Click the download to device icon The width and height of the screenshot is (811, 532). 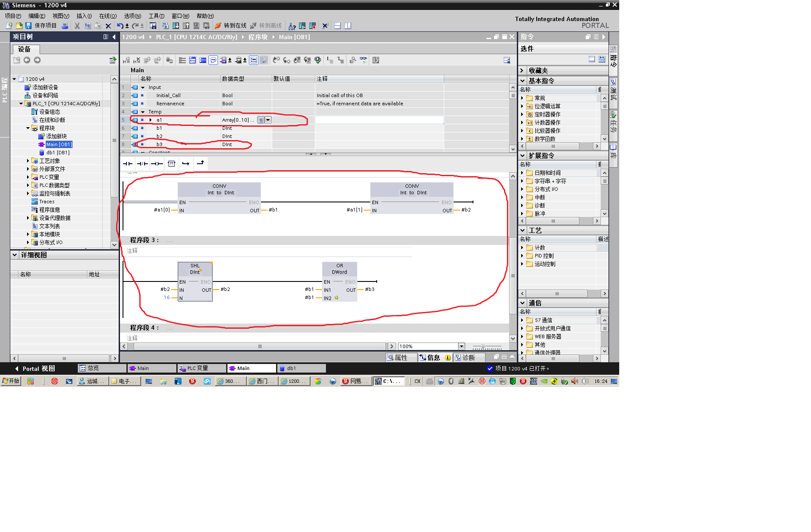coord(175,26)
